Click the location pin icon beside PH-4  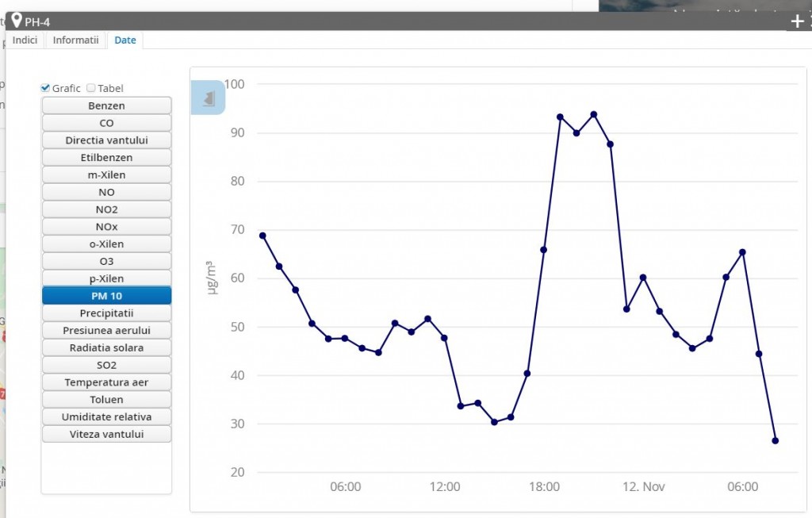pos(16,21)
